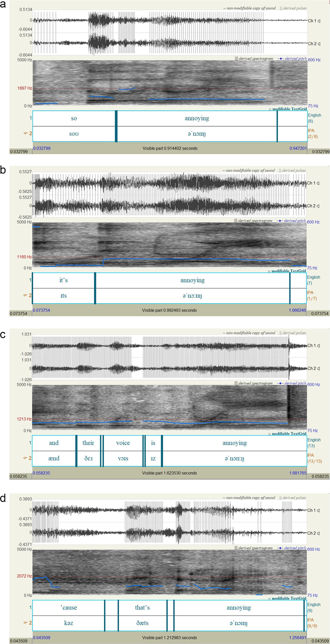Play the 'Visible part 1.212983 seconds' bar
The width and height of the screenshot is (330, 644).
(x=169, y=637)
